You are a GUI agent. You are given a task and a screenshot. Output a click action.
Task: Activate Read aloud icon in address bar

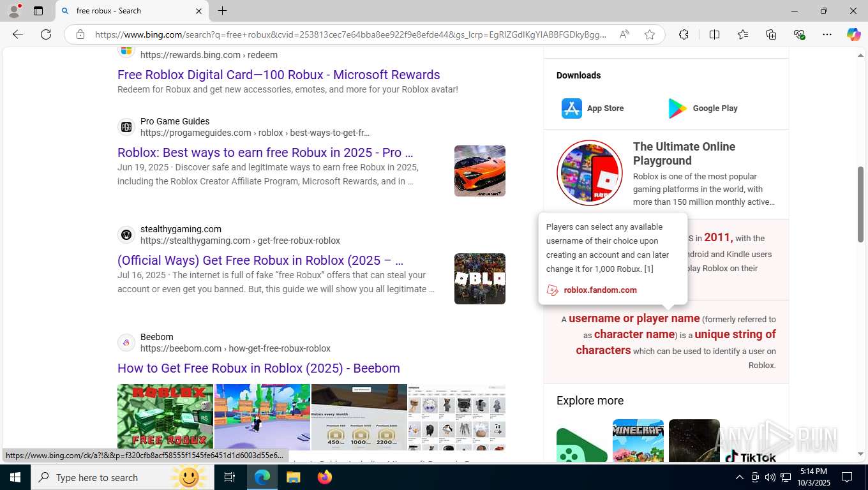tap(624, 34)
